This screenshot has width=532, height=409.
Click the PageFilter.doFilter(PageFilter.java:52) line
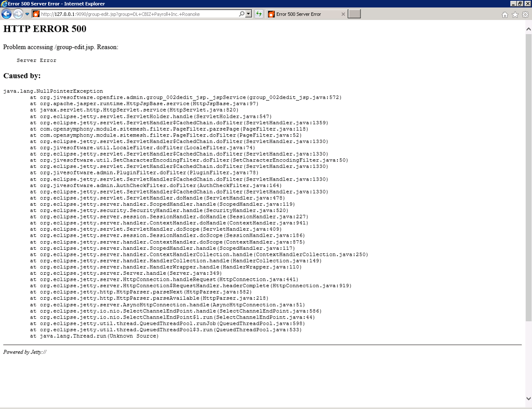click(x=166, y=135)
